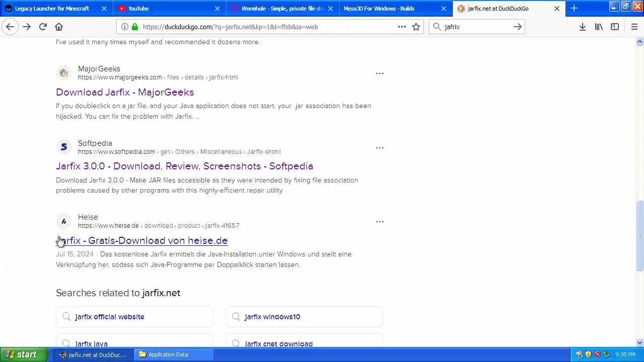Screen dimensions: 644x362
Task: Close the YouTube tab
Action: coord(217,9)
